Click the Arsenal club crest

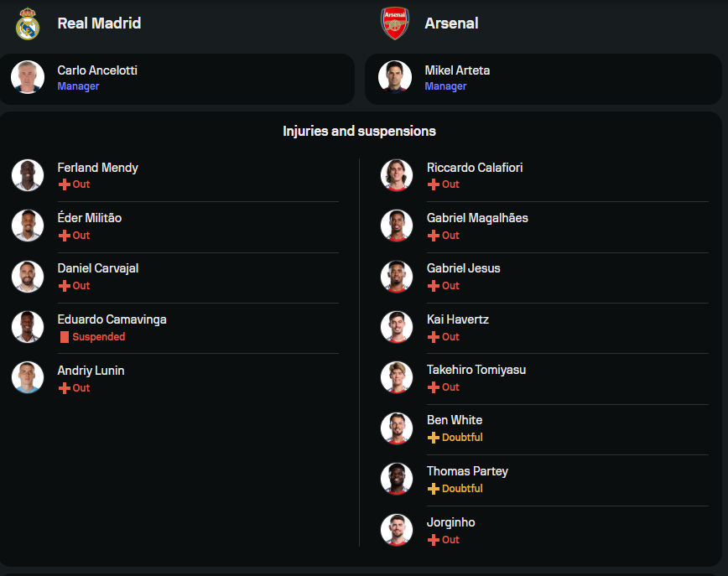(x=395, y=23)
